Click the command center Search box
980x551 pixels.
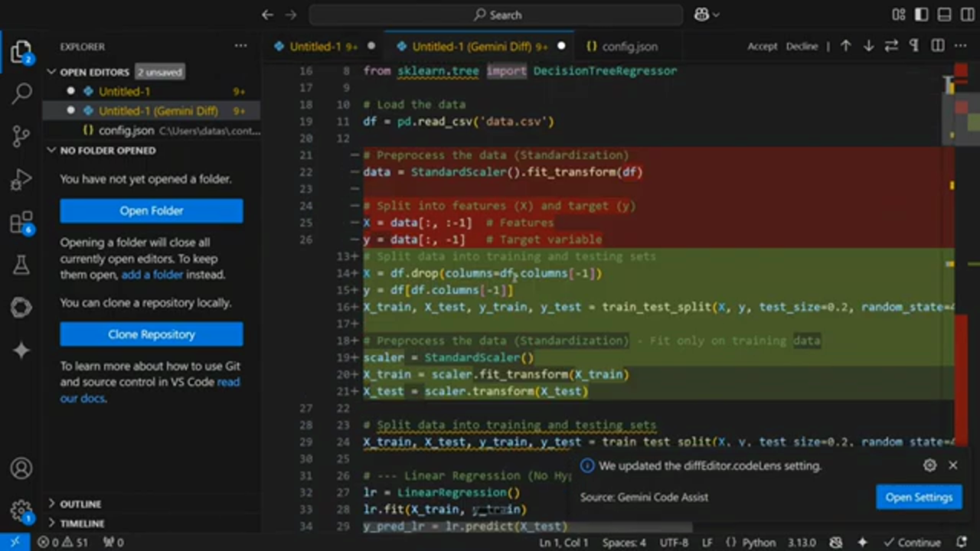496,15
